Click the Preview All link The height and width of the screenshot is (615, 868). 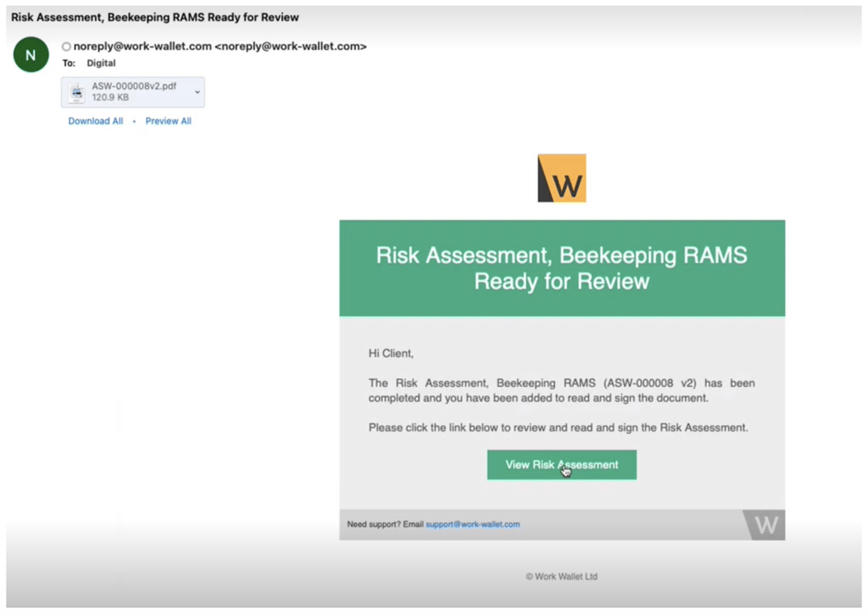coord(168,121)
